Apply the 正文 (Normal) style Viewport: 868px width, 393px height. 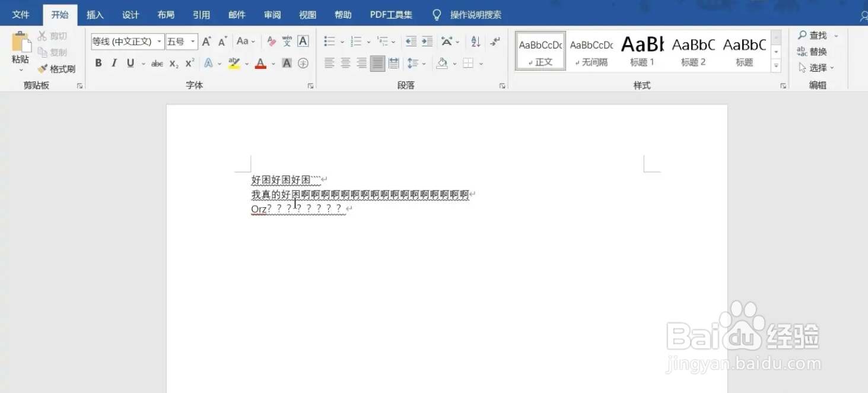[540, 51]
